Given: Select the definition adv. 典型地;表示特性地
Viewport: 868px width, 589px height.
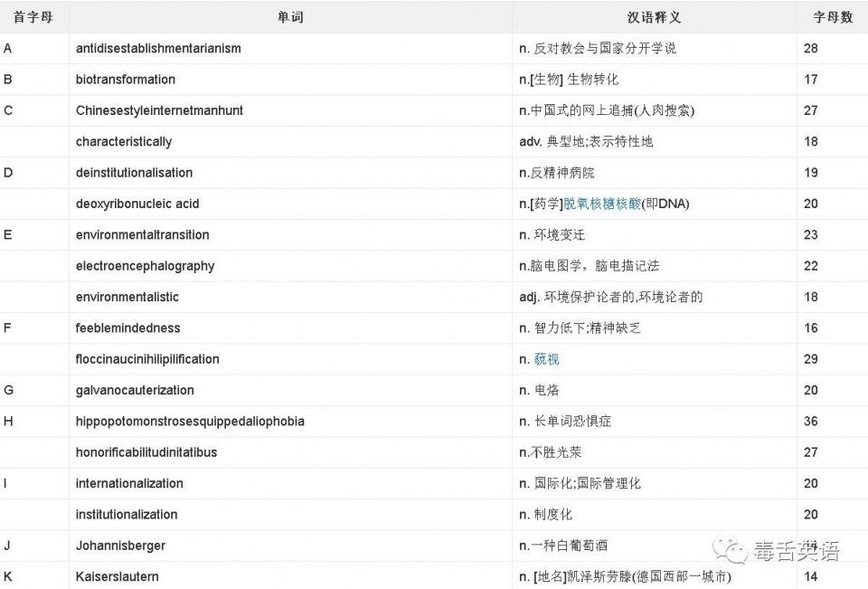Looking at the screenshot, I should [x=586, y=142].
